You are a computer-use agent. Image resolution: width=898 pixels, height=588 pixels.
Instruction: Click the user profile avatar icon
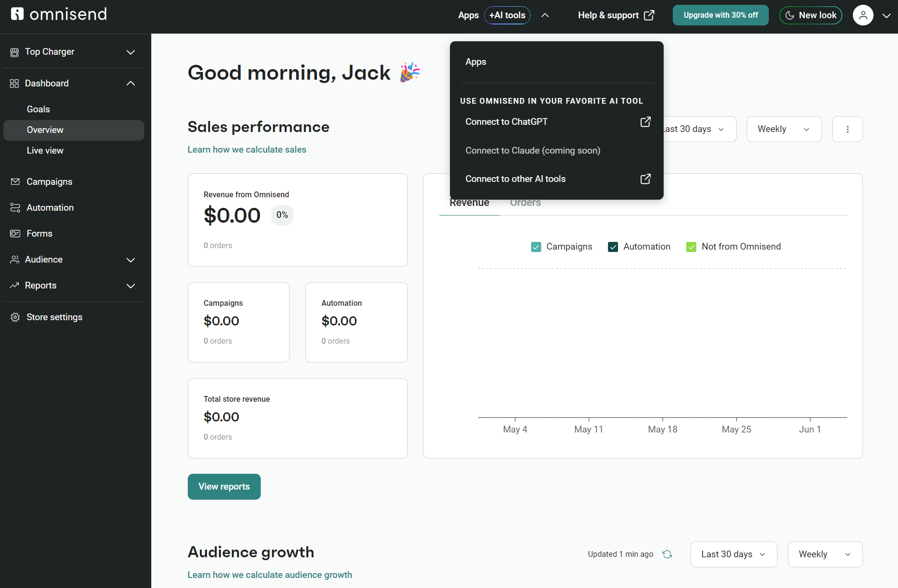coord(863,15)
